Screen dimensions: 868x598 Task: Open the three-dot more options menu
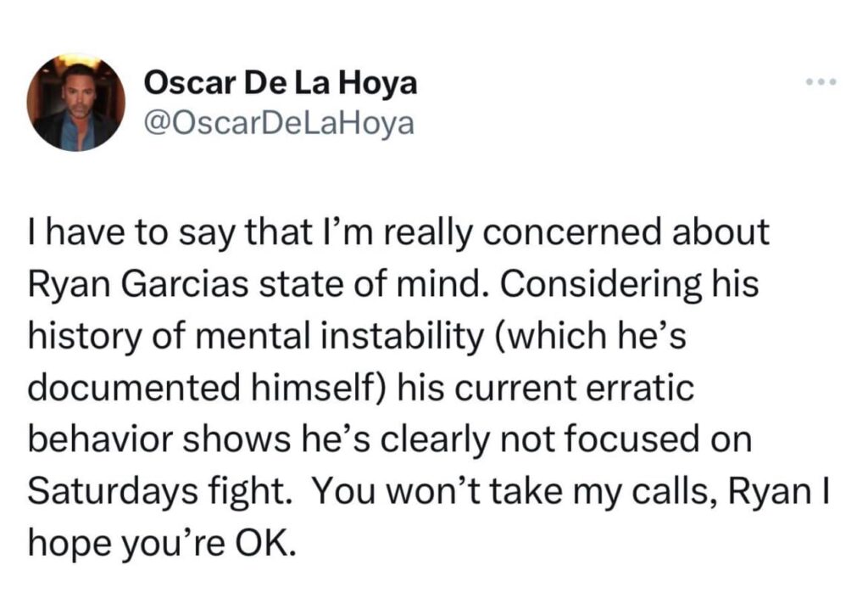(x=821, y=82)
